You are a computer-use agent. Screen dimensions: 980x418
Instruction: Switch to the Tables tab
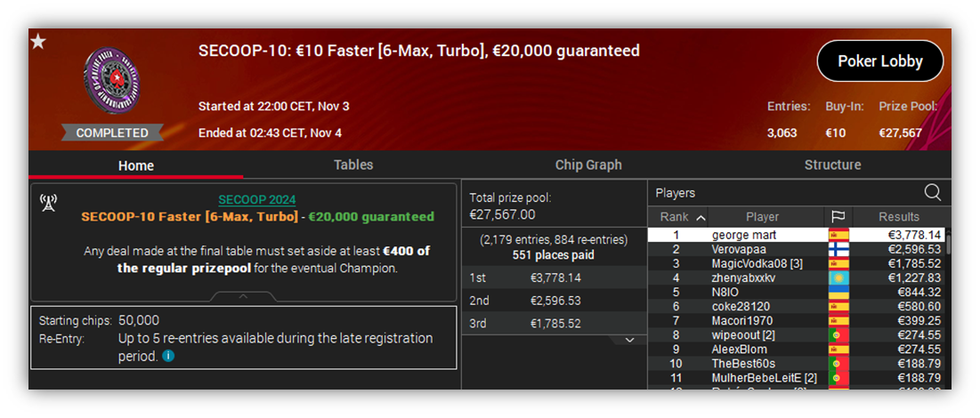353,165
